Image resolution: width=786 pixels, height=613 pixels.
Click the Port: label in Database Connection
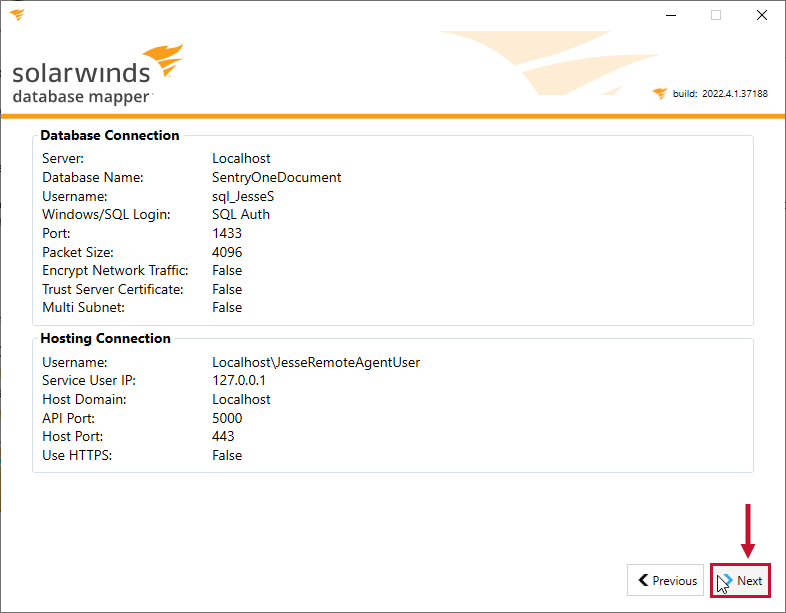[56, 234]
